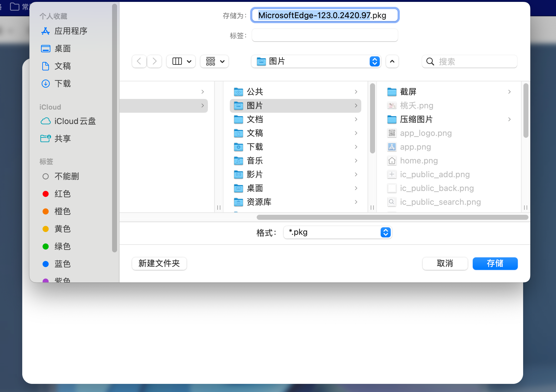Select the file ic_public_back.png
The image size is (556, 392).
pos(449,188)
